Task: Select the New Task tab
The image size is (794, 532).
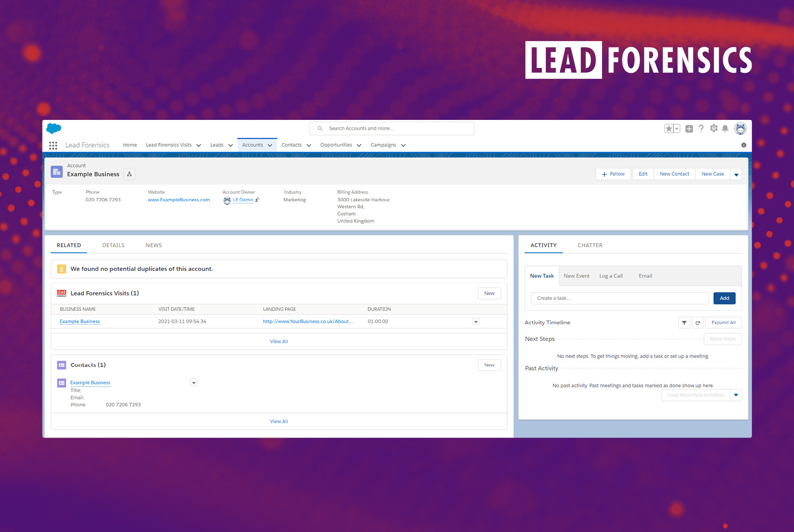Action: (x=542, y=276)
